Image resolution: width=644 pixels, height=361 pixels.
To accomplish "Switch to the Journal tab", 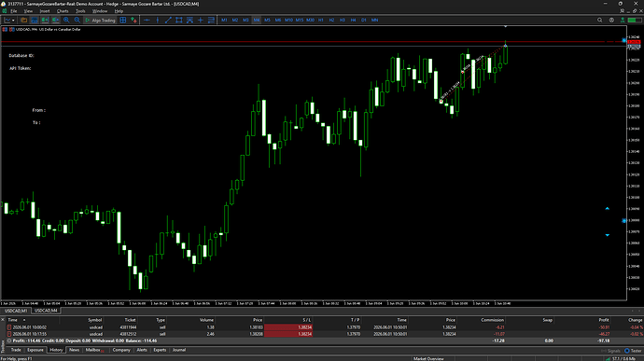I will 179,350.
